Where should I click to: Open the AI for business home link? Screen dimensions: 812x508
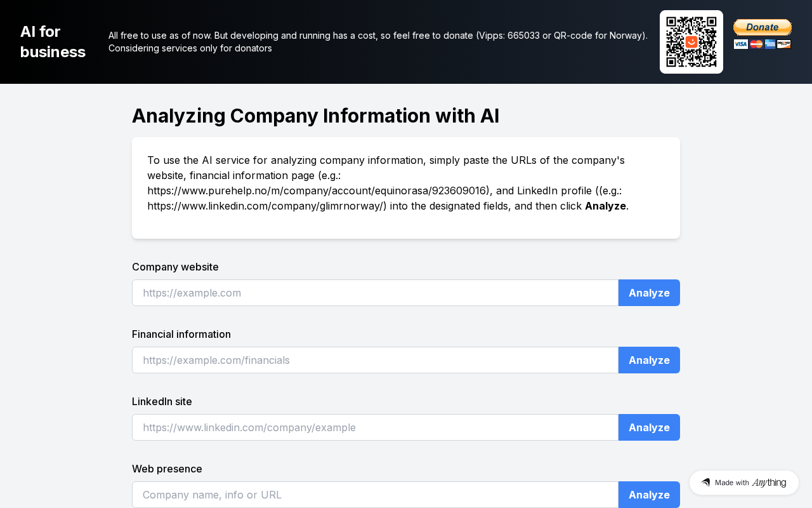(53, 42)
